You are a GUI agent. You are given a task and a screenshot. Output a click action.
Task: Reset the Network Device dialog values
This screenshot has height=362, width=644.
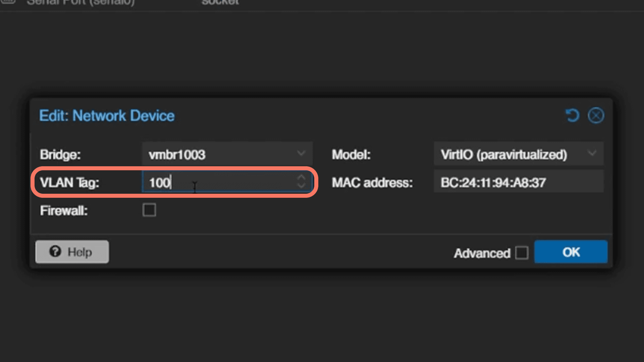[x=572, y=116]
